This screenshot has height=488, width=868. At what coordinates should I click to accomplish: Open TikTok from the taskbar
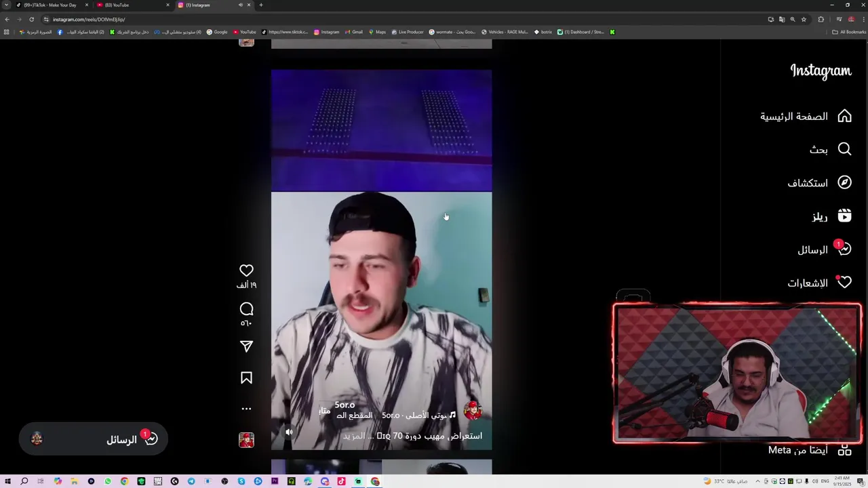[341, 481]
